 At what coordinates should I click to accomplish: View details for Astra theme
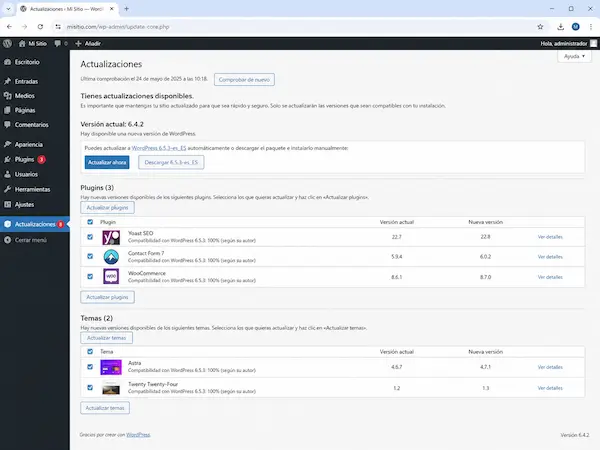point(550,367)
